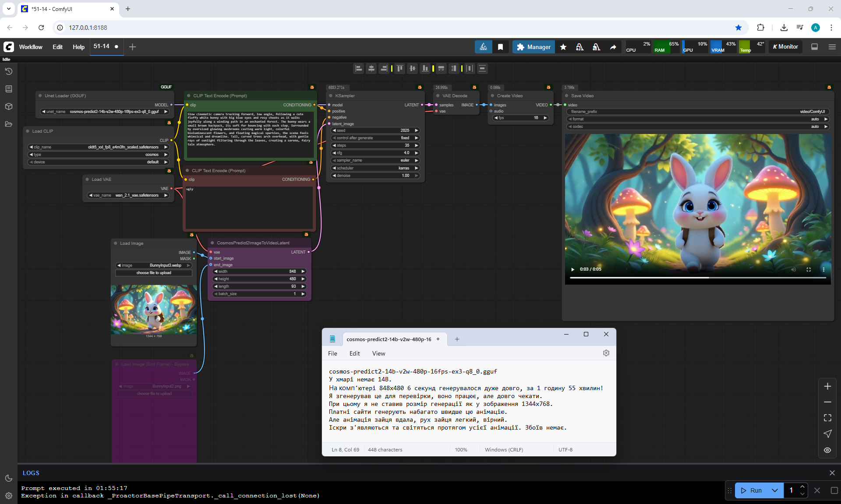Toggle the bottom panel icon
The height and width of the screenshot is (504, 841).
click(x=814, y=47)
